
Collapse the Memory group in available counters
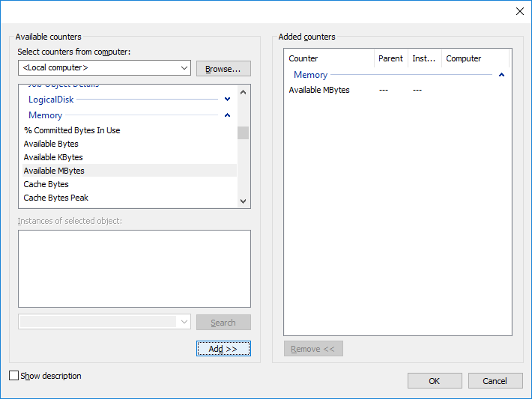(x=227, y=115)
